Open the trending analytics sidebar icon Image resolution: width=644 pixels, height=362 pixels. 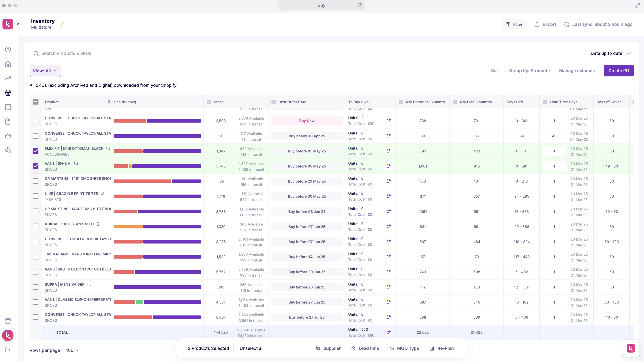coord(8,78)
